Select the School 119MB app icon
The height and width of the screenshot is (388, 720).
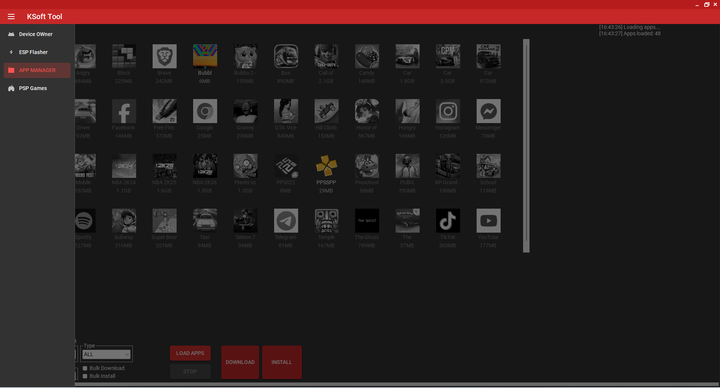(x=488, y=166)
